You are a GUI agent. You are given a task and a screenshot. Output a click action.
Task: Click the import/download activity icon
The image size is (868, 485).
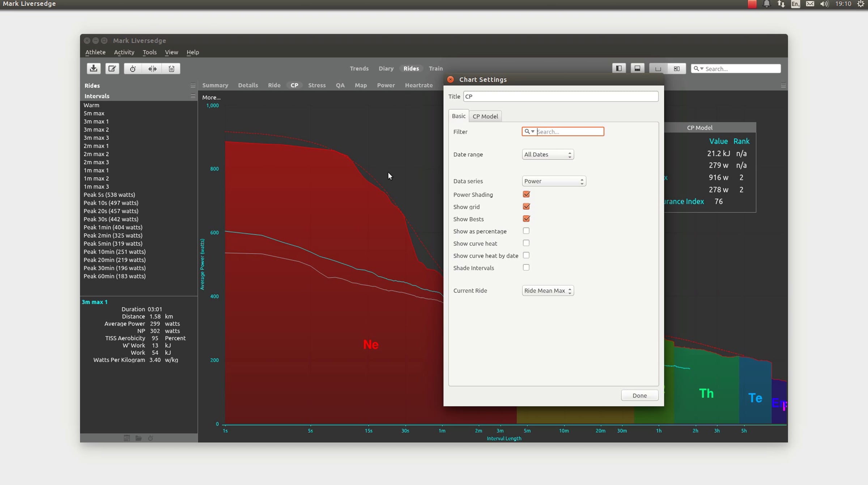[94, 68]
